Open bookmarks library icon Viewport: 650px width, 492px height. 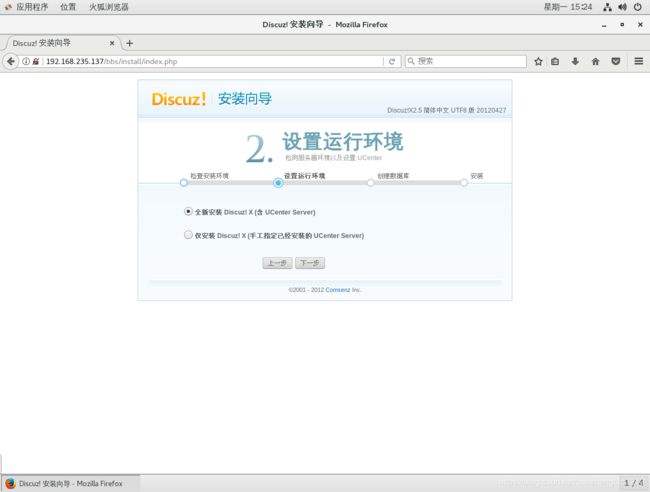coord(555,61)
